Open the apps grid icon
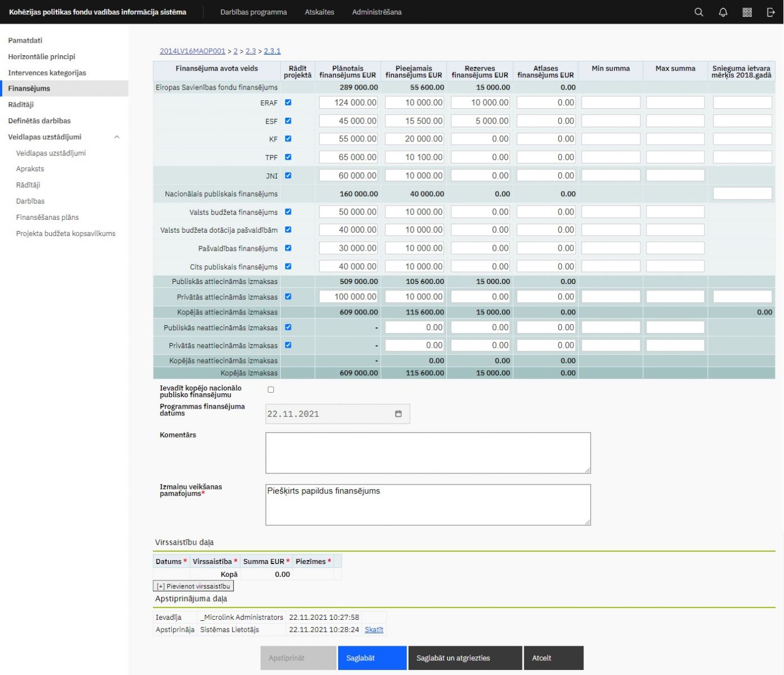This screenshot has width=784, height=675. (747, 12)
